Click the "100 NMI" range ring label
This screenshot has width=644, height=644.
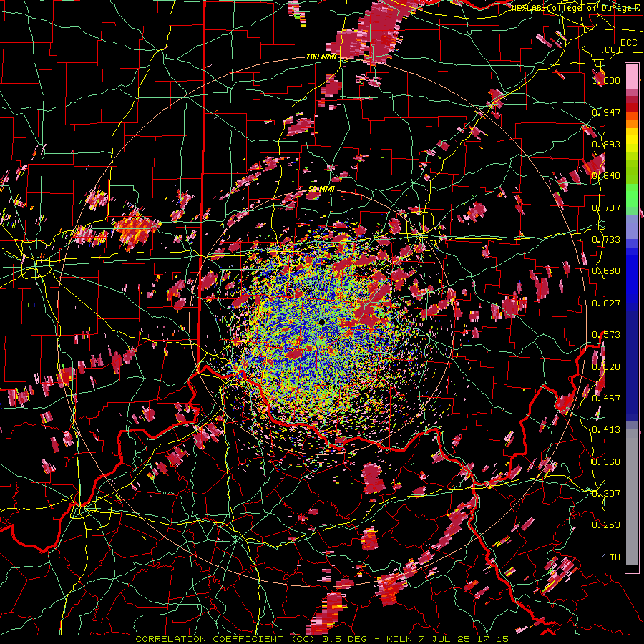pyautogui.click(x=321, y=57)
